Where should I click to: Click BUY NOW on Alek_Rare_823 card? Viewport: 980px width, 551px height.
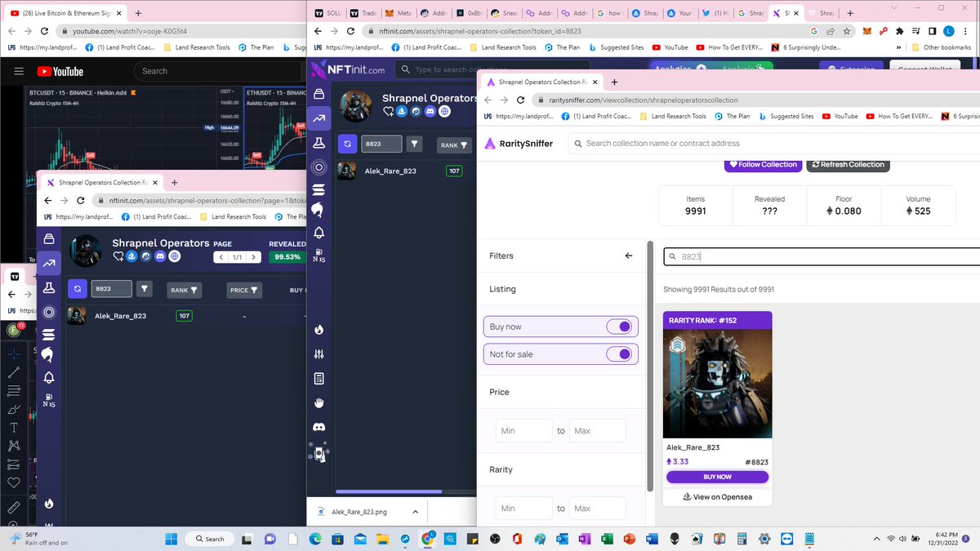tap(717, 477)
